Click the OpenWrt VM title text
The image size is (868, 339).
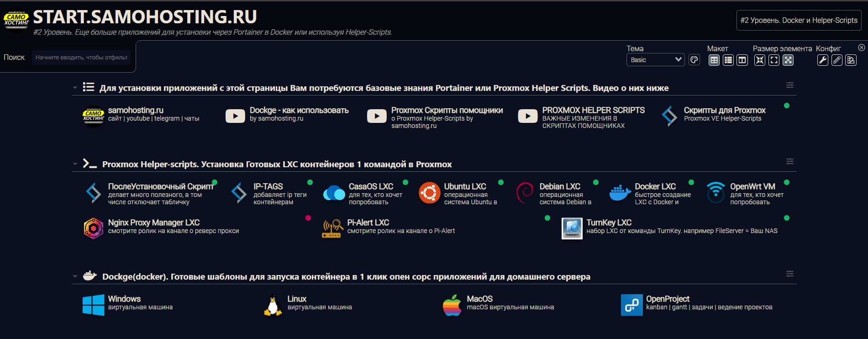pyautogui.click(x=752, y=186)
